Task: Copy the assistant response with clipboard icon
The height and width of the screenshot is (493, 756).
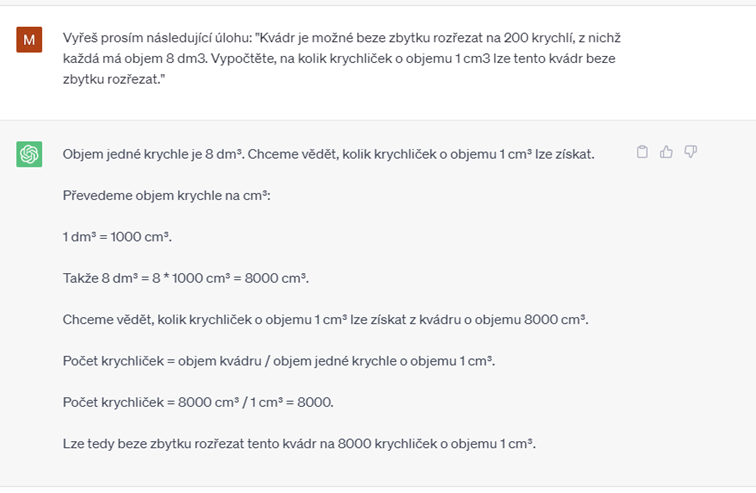Action: point(642,152)
